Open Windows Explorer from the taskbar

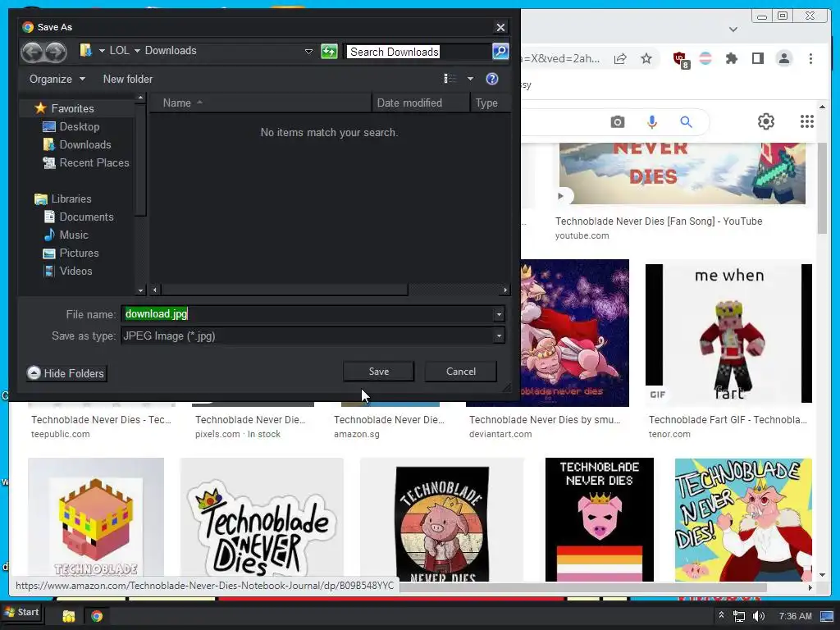69,616
